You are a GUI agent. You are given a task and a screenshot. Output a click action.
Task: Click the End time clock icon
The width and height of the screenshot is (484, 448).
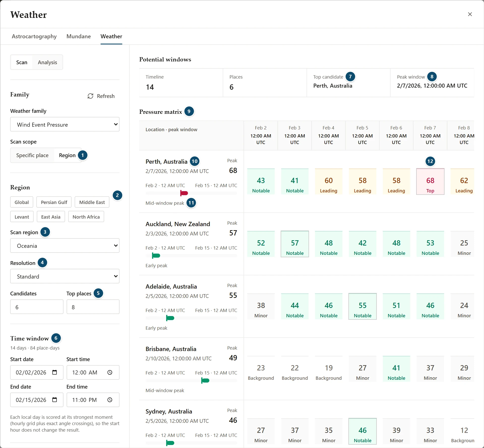pyautogui.click(x=110, y=400)
